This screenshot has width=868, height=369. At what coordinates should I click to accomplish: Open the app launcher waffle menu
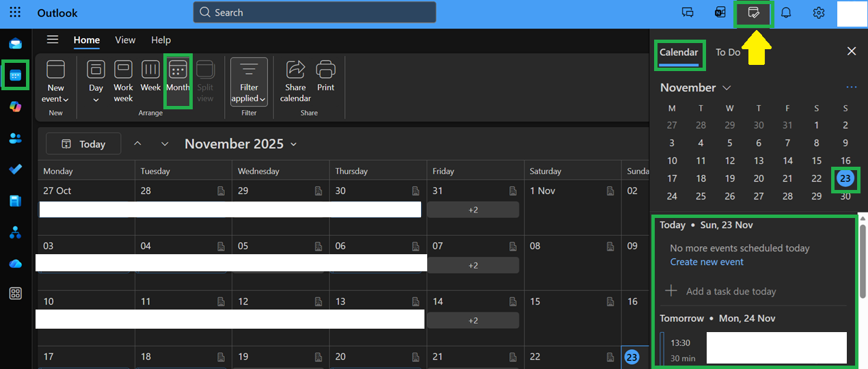pyautogui.click(x=15, y=12)
